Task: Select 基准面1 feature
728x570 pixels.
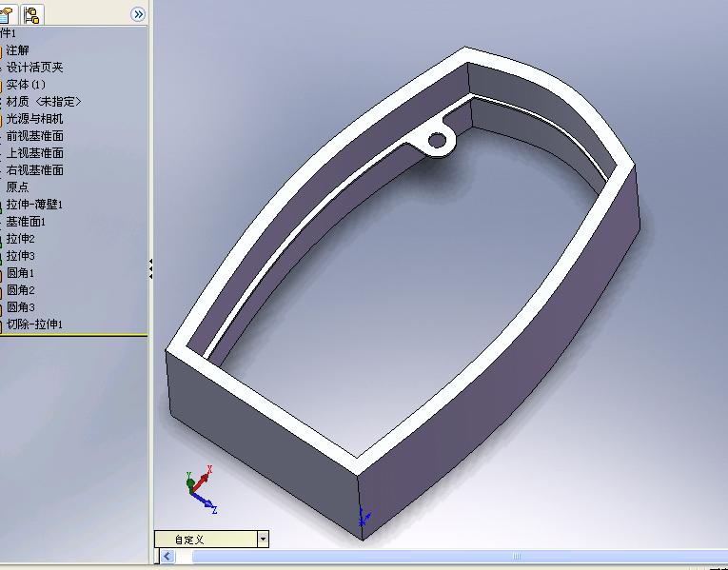Action: tap(26, 222)
